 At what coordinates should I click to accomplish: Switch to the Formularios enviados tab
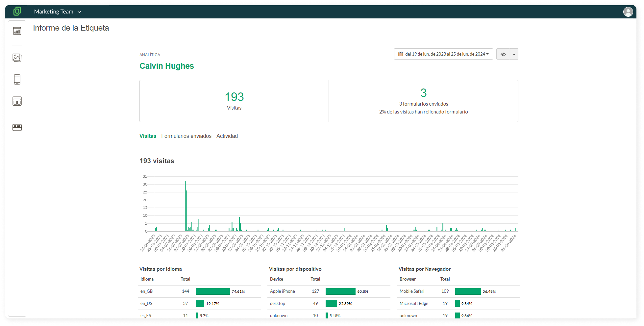tap(186, 136)
